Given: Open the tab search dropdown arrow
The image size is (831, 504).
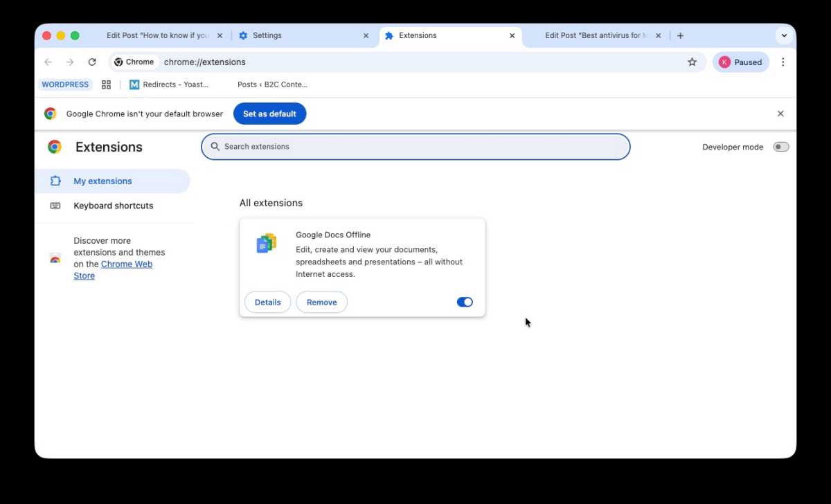Looking at the screenshot, I should coord(784,35).
